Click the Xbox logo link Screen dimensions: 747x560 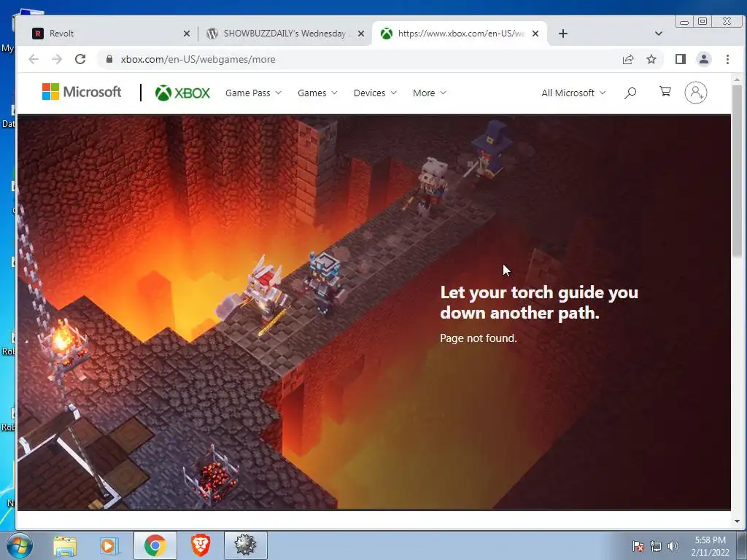pos(182,93)
